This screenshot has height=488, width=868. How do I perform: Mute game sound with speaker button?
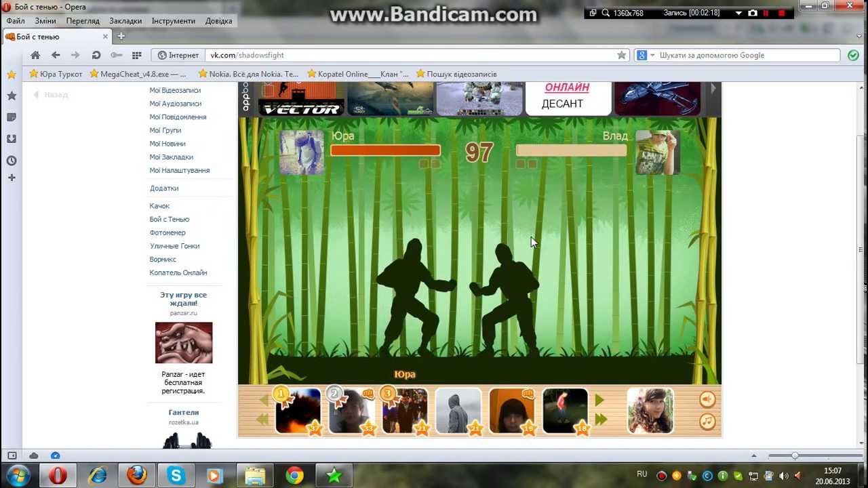[707, 399]
